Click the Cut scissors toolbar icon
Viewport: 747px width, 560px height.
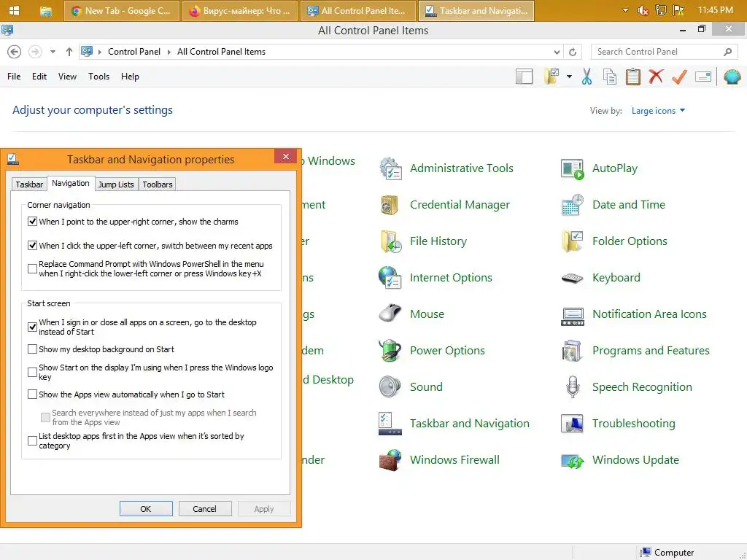(x=587, y=76)
